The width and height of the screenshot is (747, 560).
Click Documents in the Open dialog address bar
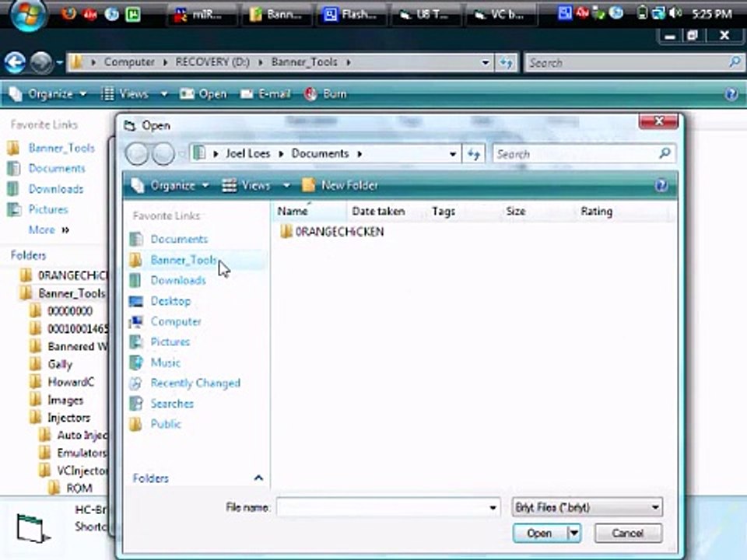pyautogui.click(x=320, y=154)
